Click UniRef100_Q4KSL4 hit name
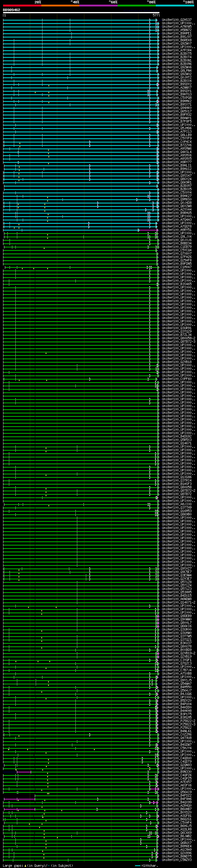The height and width of the screenshot is (868, 197). 176,152
